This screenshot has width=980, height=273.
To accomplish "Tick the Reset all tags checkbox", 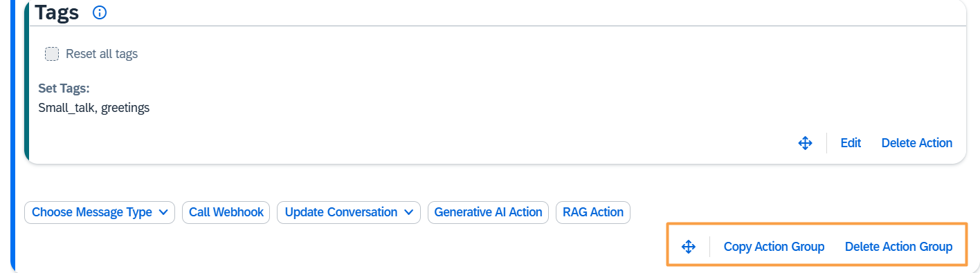I will 52,54.
